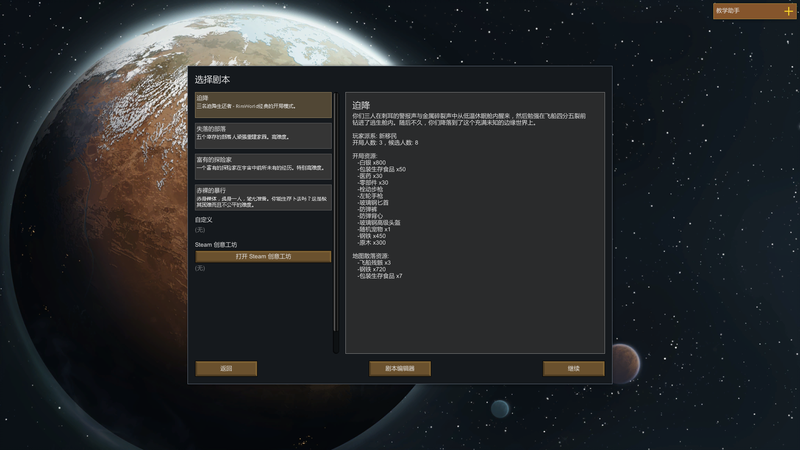The image size is (800, 450).
Task: Click the 继续 continue button
Action: (573, 368)
